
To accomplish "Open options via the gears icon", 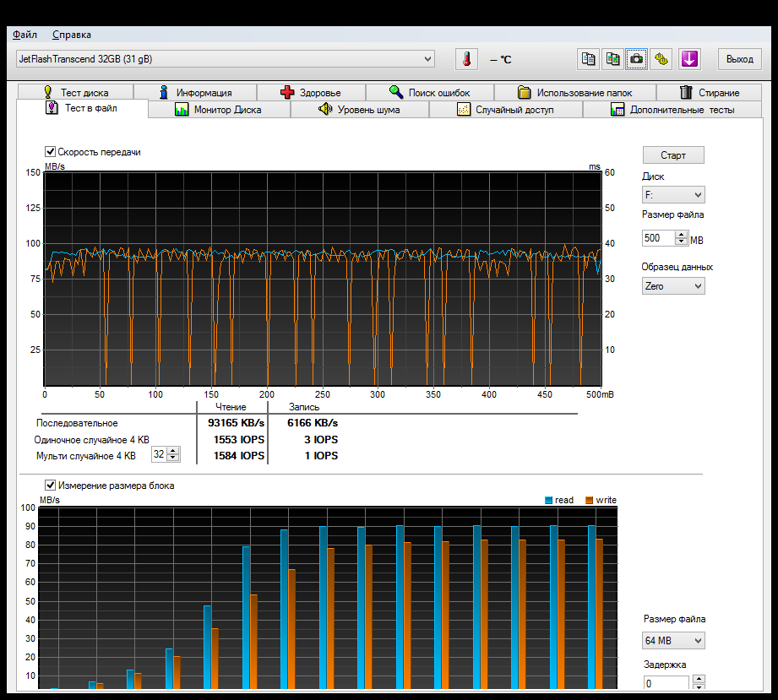I will click(661, 59).
